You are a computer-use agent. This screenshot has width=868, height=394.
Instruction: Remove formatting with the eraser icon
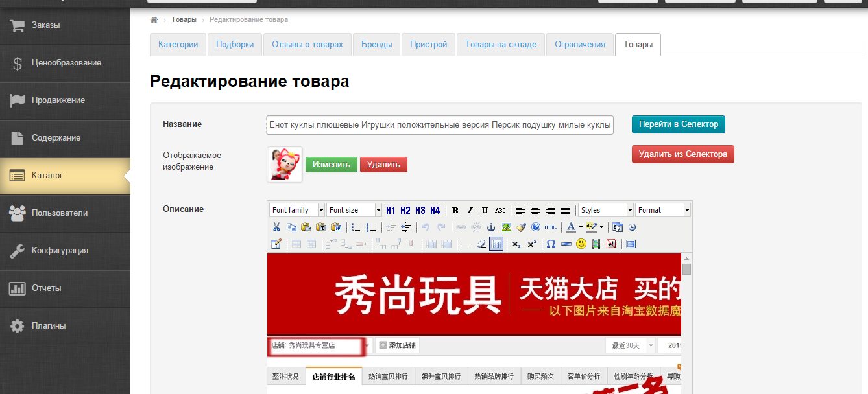pos(481,244)
